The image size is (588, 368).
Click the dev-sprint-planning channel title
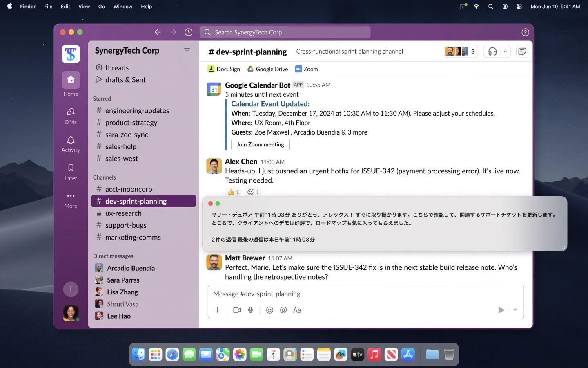[x=247, y=52]
